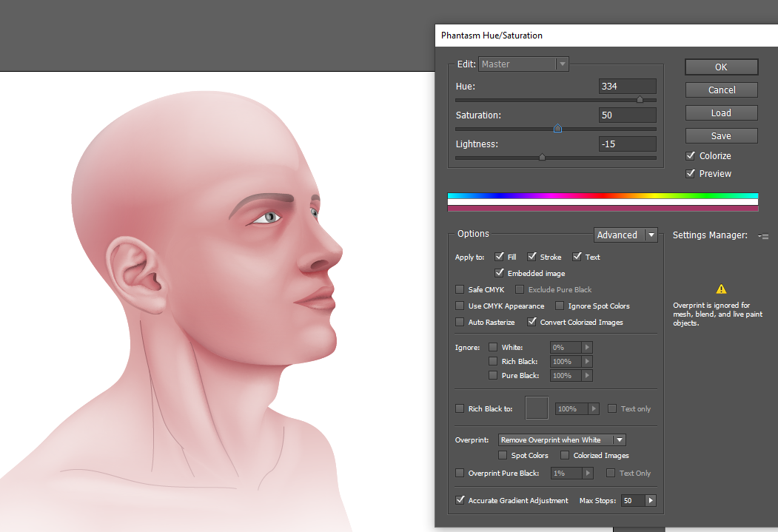This screenshot has width=778, height=532.
Task: Click the Rich Black percentage arrow in Ignore
Action: point(588,362)
